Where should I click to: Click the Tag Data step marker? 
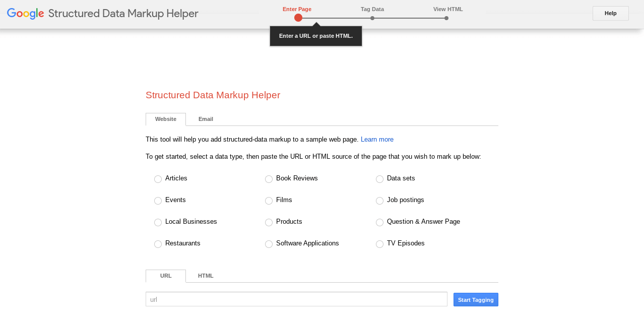pyautogui.click(x=372, y=18)
